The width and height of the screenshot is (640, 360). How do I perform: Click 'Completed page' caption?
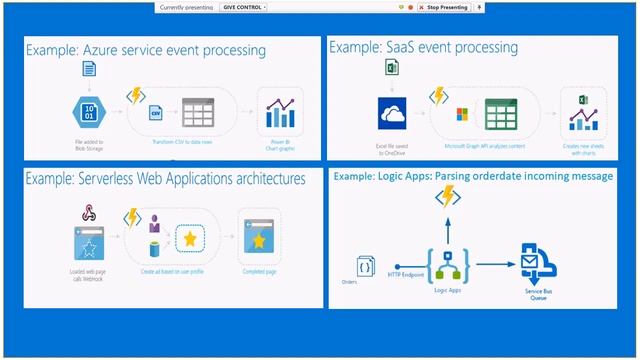click(260, 271)
